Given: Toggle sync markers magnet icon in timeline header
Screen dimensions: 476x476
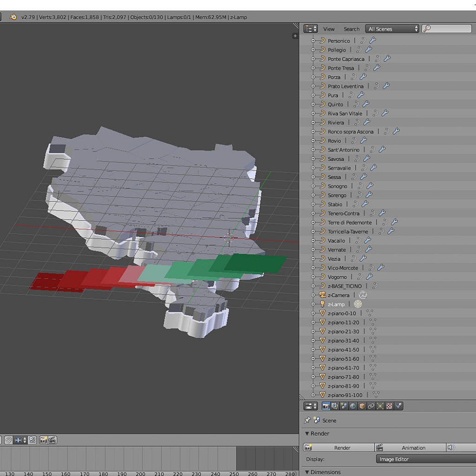Looking at the screenshot, I should [9, 439].
